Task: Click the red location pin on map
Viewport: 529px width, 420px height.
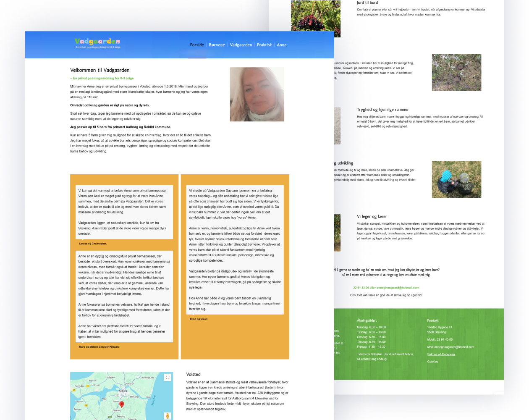Action: (x=122, y=404)
